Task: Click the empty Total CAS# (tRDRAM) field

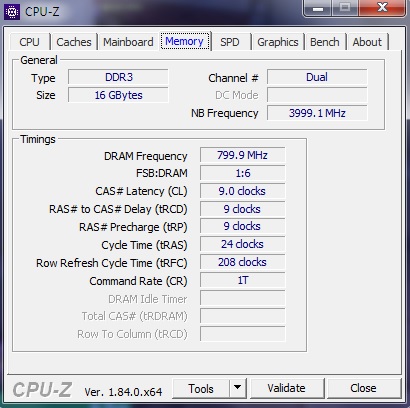Action: click(x=242, y=316)
